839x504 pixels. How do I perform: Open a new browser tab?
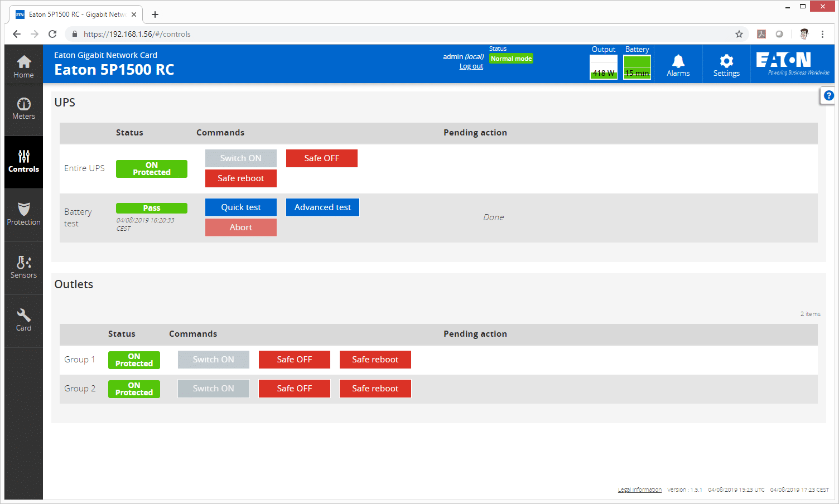pyautogui.click(x=155, y=14)
